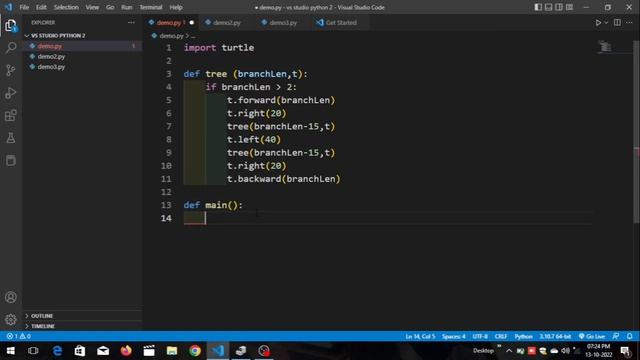The width and height of the screenshot is (640, 360).
Task: Open the Selection menu
Action: click(x=66, y=7)
